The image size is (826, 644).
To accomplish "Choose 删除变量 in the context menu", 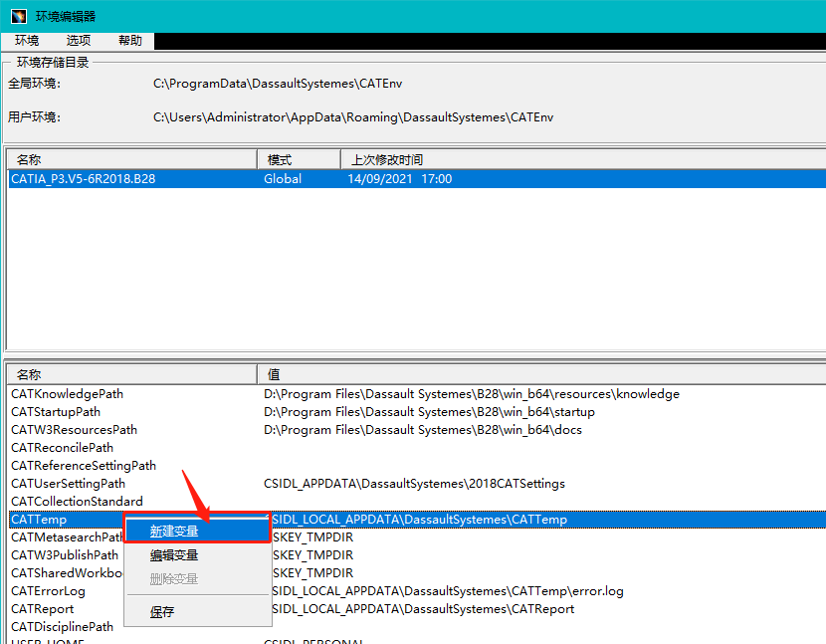I will (x=198, y=579).
